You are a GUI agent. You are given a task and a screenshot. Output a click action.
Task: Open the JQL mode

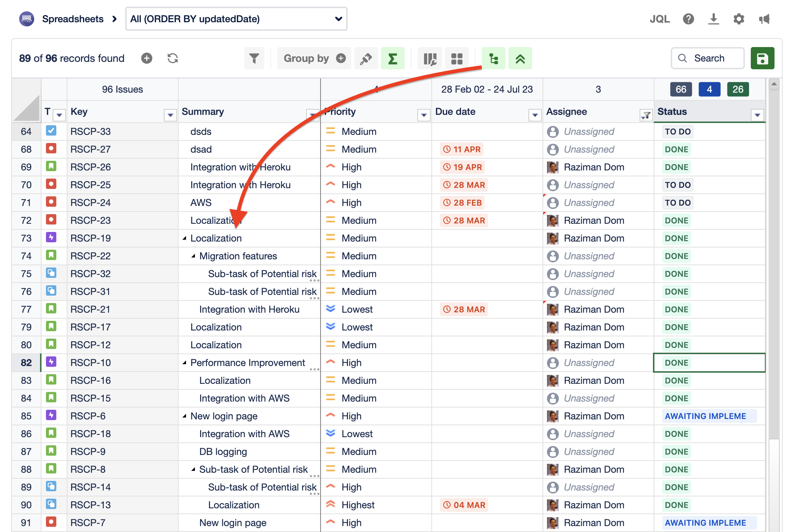pos(660,19)
